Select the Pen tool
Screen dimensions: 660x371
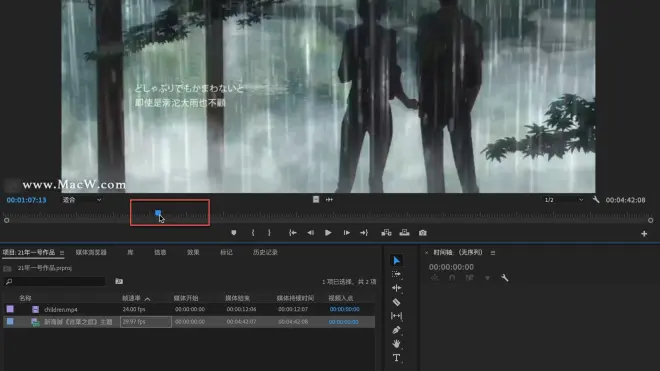click(396, 330)
